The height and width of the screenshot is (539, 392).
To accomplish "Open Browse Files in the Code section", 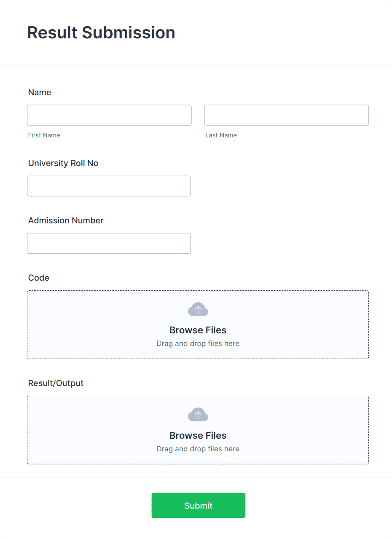I will [198, 330].
